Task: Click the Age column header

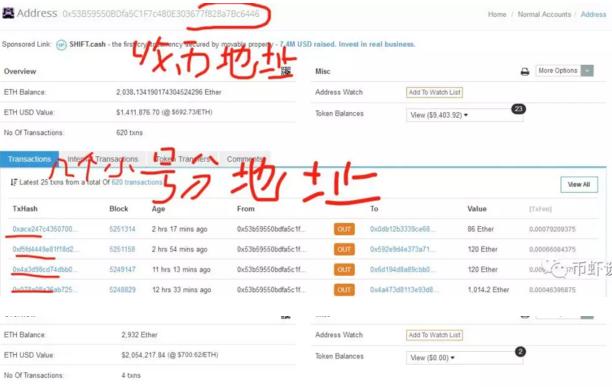Action: (158, 209)
